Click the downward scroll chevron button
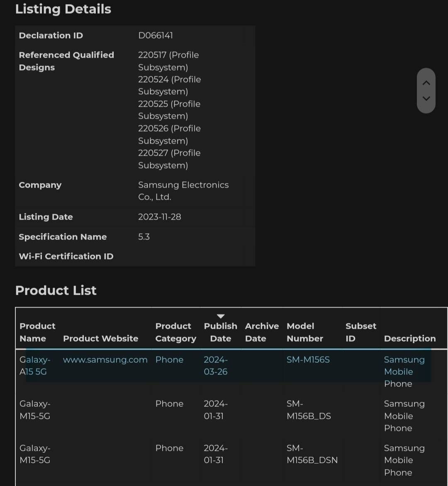Viewport: 448px width, 486px height. tap(426, 99)
